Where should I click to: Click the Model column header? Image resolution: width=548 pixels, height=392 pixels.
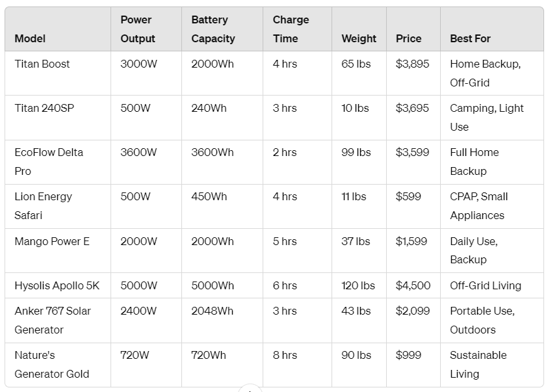[30, 38]
